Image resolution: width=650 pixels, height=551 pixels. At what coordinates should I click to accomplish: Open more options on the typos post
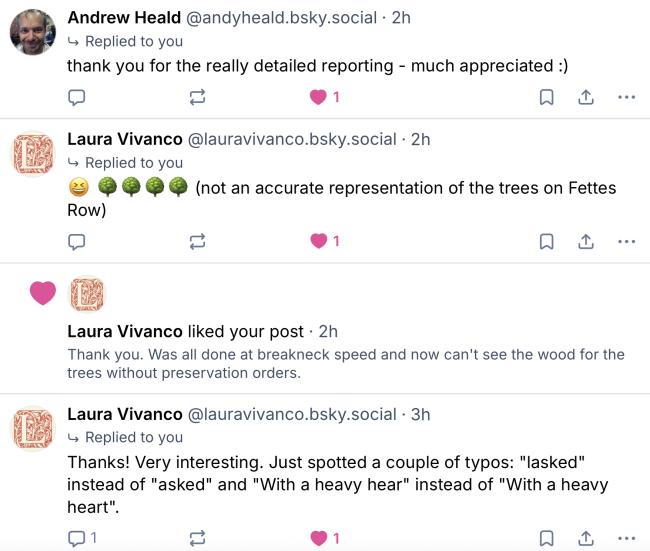pos(626,538)
